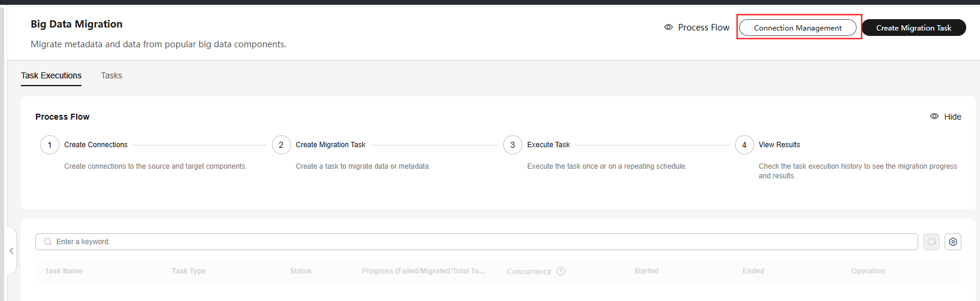
Task: Select the Task Executions tab
Action: click(x=51, y=75)
